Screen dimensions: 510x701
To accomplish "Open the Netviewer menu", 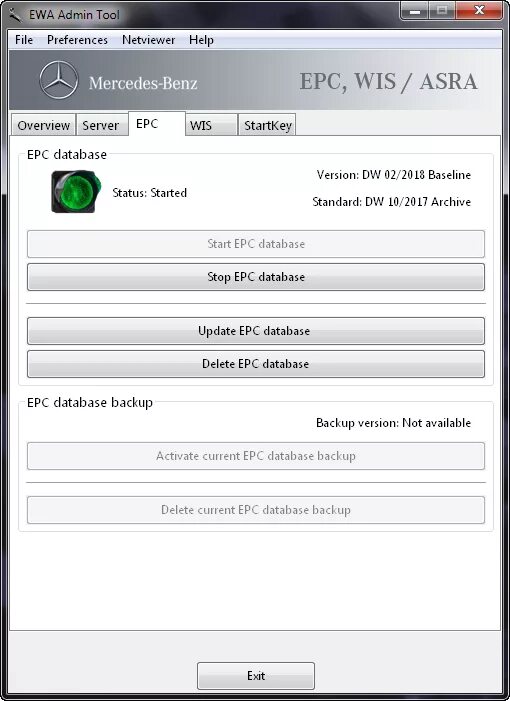I will point(148,40).
